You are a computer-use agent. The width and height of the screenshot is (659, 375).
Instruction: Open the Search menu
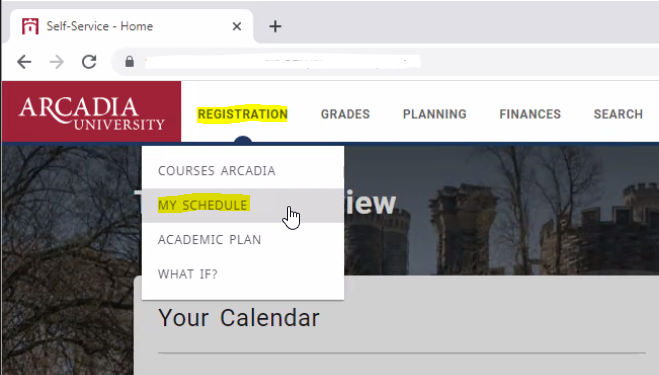(x=618, y=114)
